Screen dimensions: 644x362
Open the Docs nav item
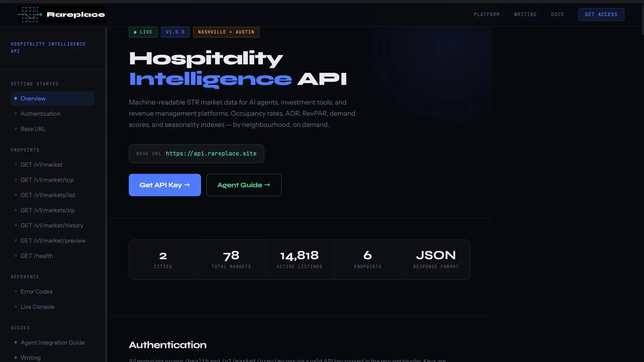pyautogui.click(x=557, y=14)
